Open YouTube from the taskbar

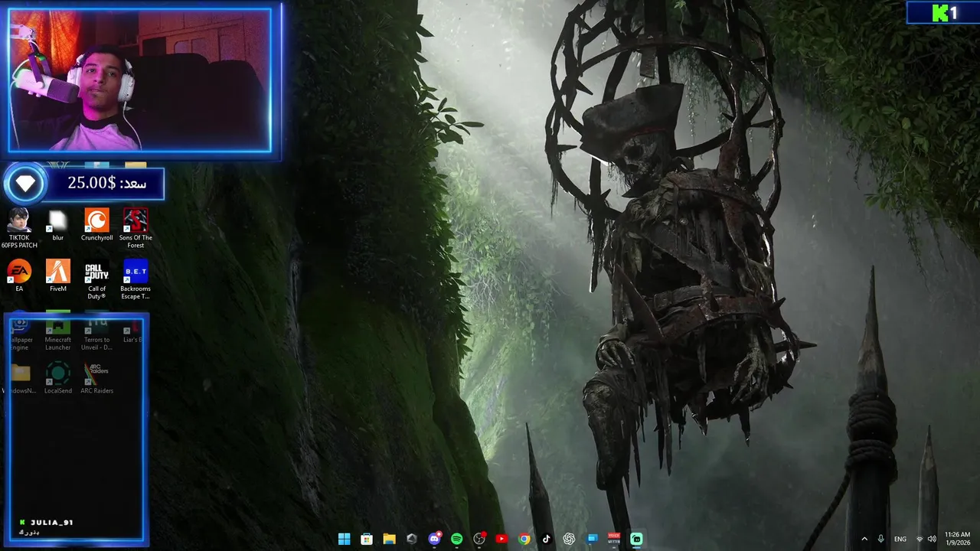click(x=501, y=539)
